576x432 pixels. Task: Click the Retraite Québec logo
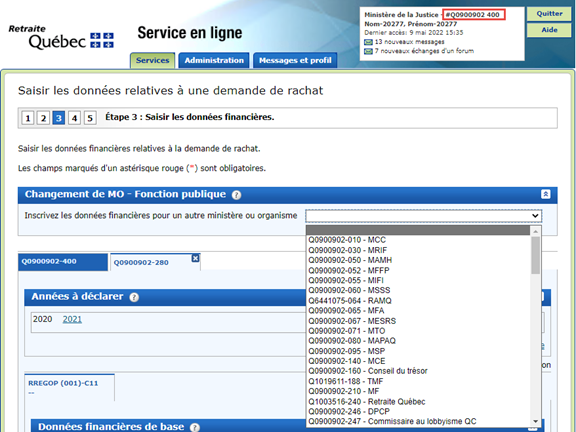click(61, 37)
